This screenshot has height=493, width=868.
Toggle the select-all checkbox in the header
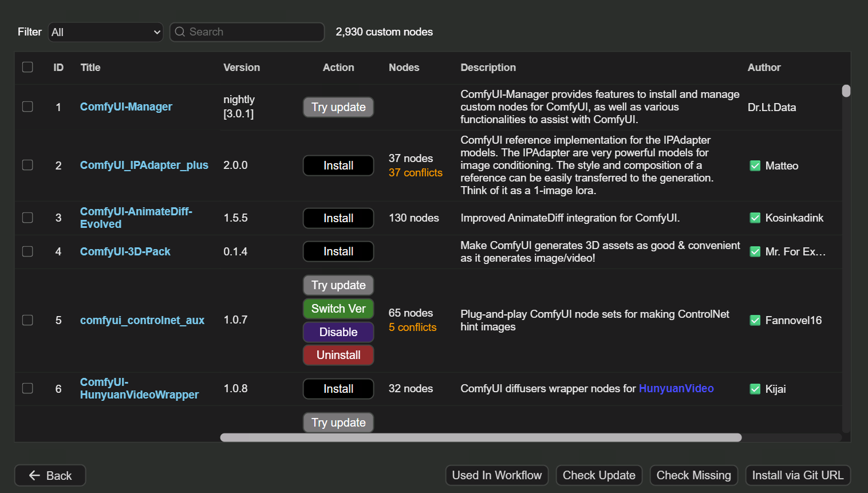tap(27, 67)
